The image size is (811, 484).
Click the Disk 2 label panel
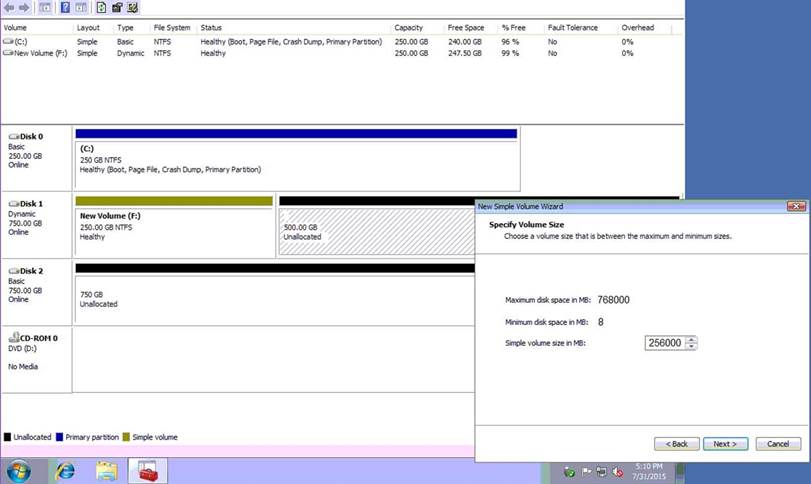point(36,290)
